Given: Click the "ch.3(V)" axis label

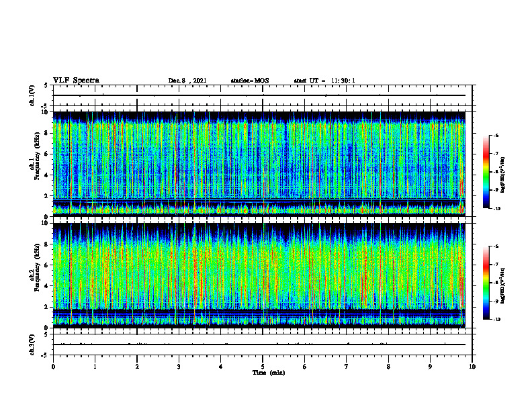Looking at the screenshot, I should pyautogui.click(x=32, y=345).
